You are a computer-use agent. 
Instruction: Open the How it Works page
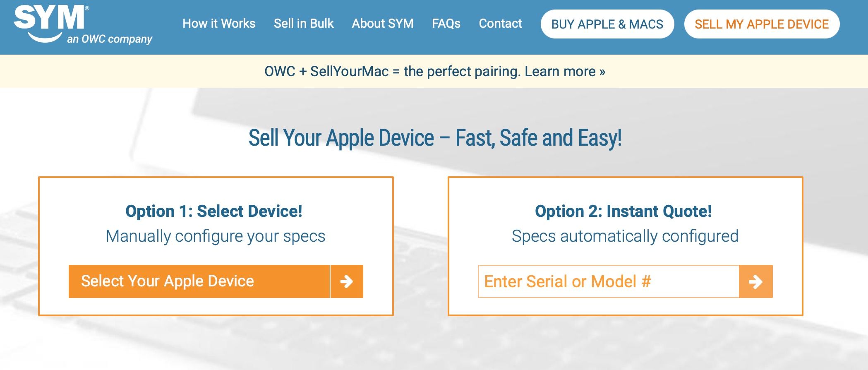pos(219,24)
